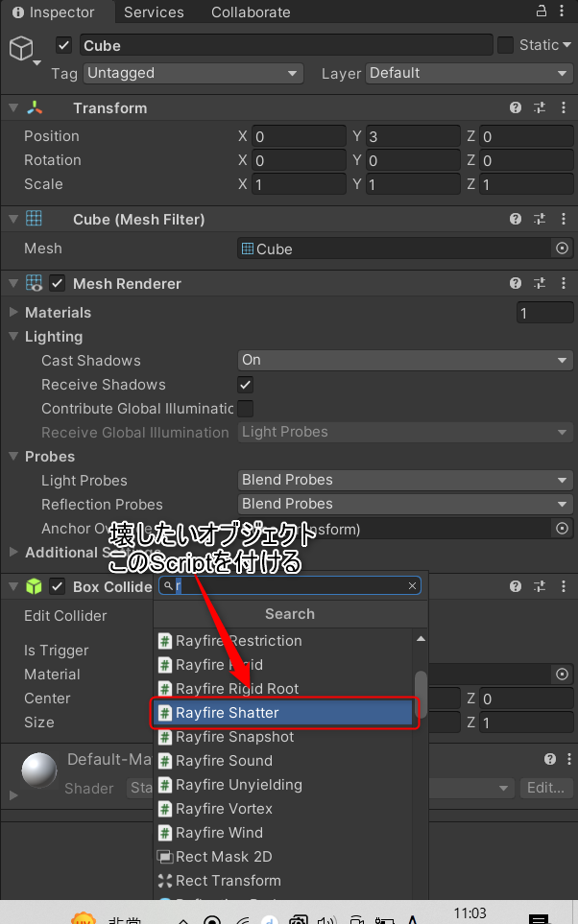Enable Contribute Global Illumination checkbox
Image resolution: width=578 pixels, height=924 pixels.
(246, 409)
